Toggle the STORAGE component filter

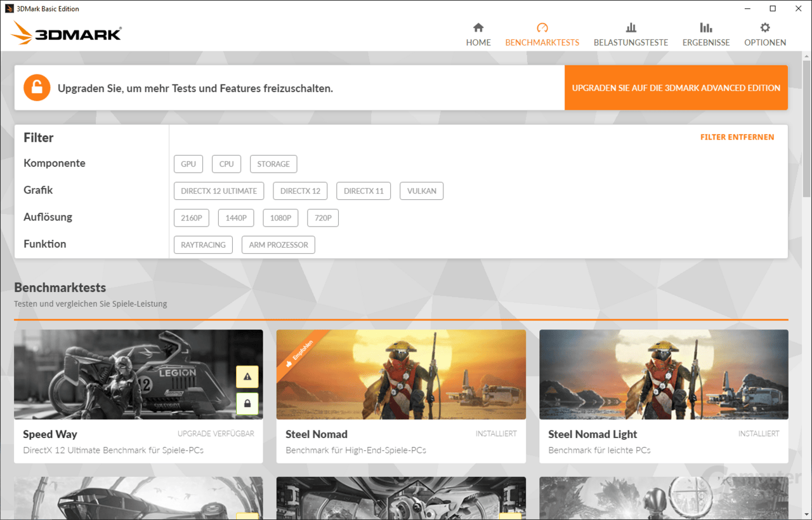tap(273, 164)
